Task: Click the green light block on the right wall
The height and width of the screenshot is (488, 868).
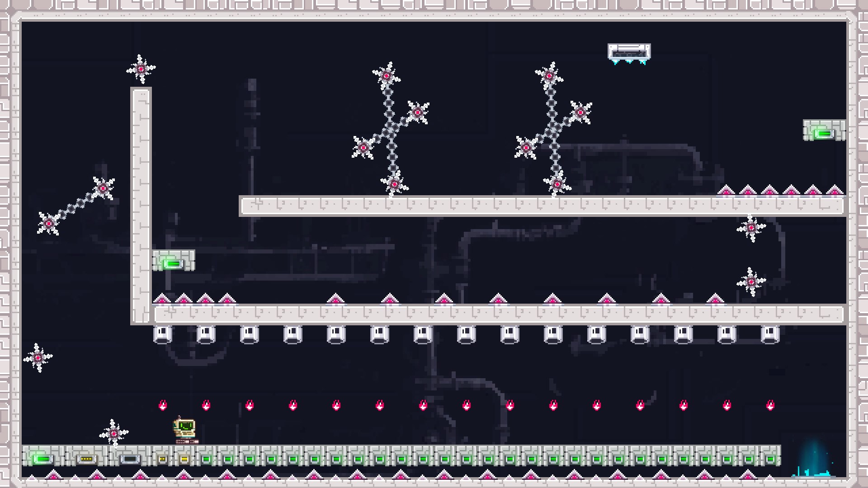Action: pyautogui.click(x=824, y=130)
